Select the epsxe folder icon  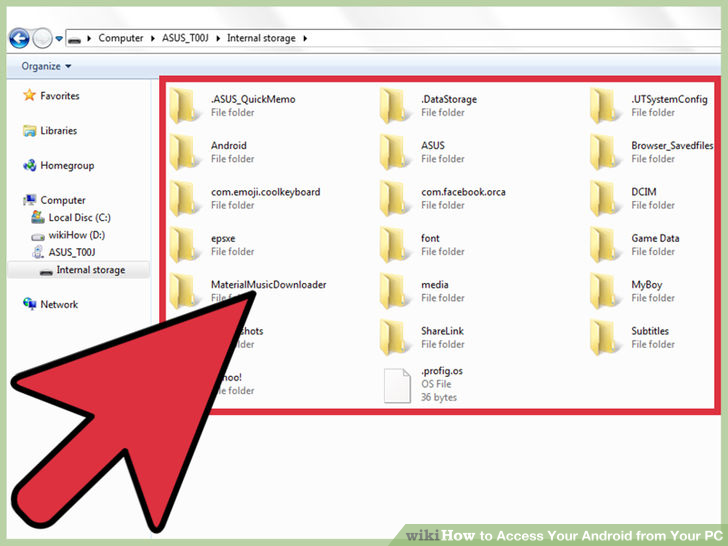click(184, 245)
